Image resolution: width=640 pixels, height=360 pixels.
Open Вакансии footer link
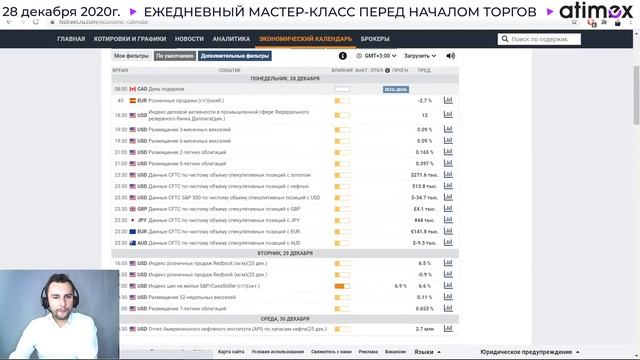[x=395, y=351]
